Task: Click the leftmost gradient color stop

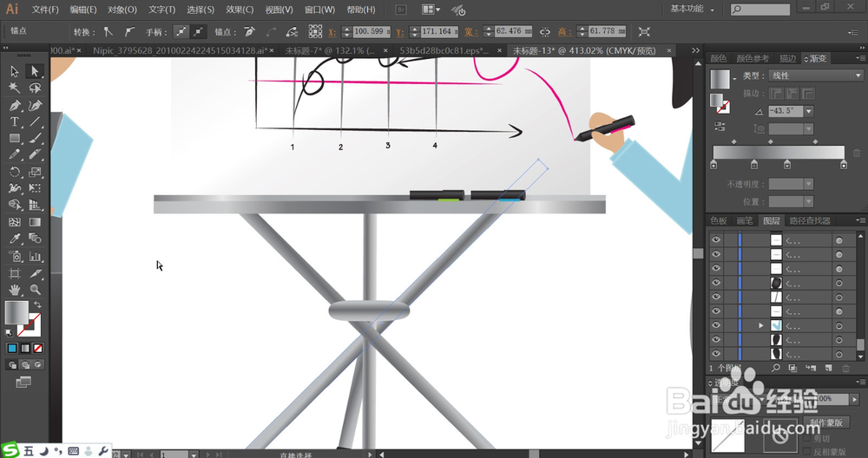Action: pyautogui.click(x=713, y=164)
